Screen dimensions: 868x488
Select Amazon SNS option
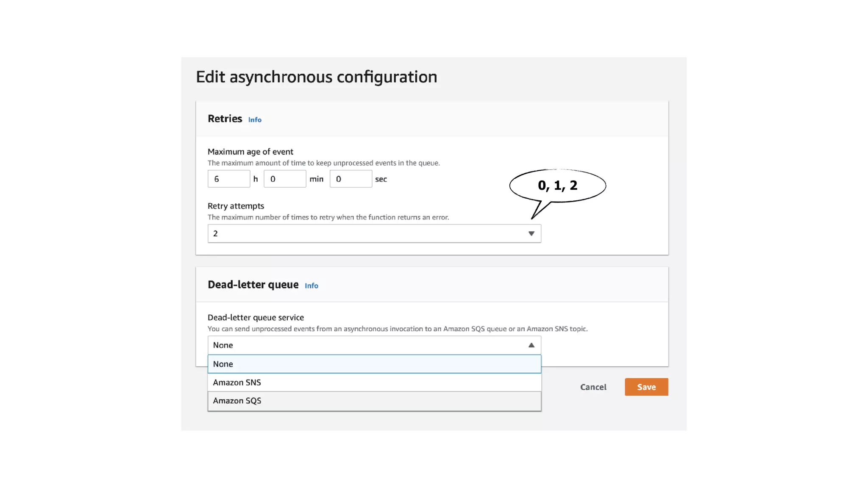[x=374, y=383]
